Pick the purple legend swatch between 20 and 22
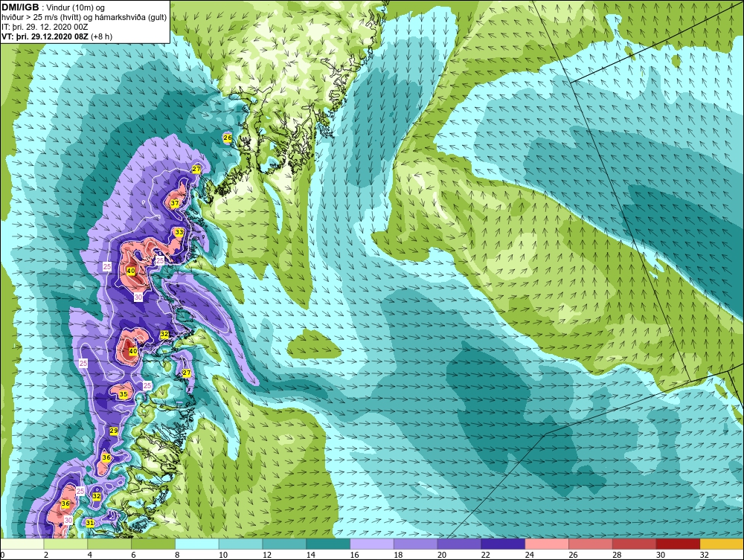Image resolution: width=744 pixels, height=560 pixels. 459,544
